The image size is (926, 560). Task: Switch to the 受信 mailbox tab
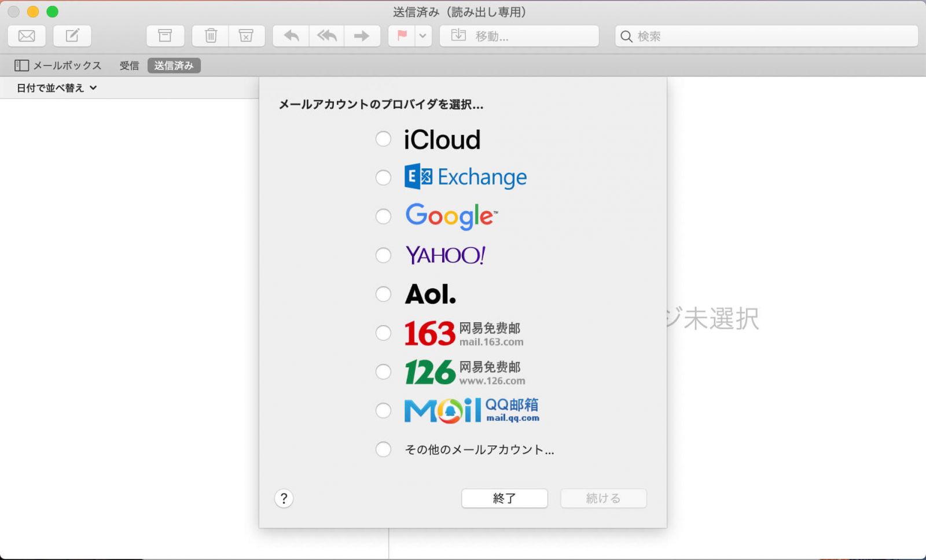(129, 65)
